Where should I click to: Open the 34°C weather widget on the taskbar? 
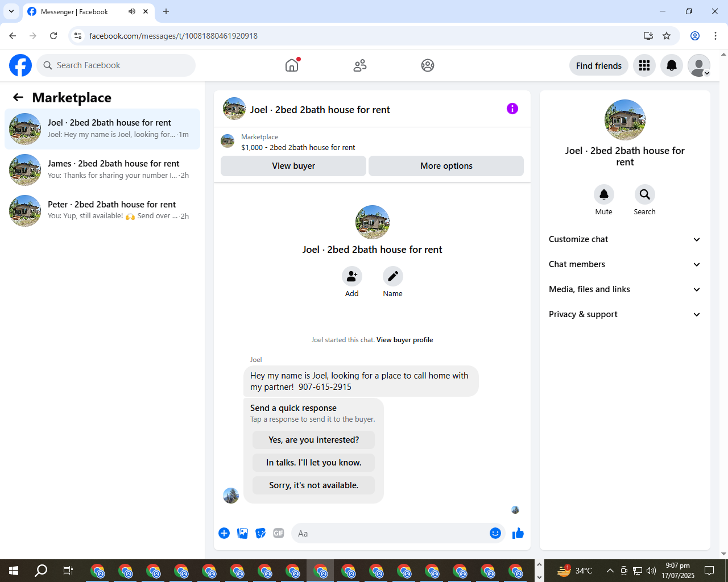pos(574,571)
